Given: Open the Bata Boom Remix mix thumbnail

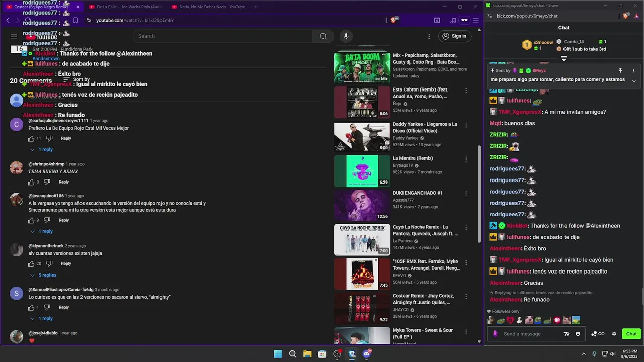Looking at the screenshot, I should click(x=362, y=67).
